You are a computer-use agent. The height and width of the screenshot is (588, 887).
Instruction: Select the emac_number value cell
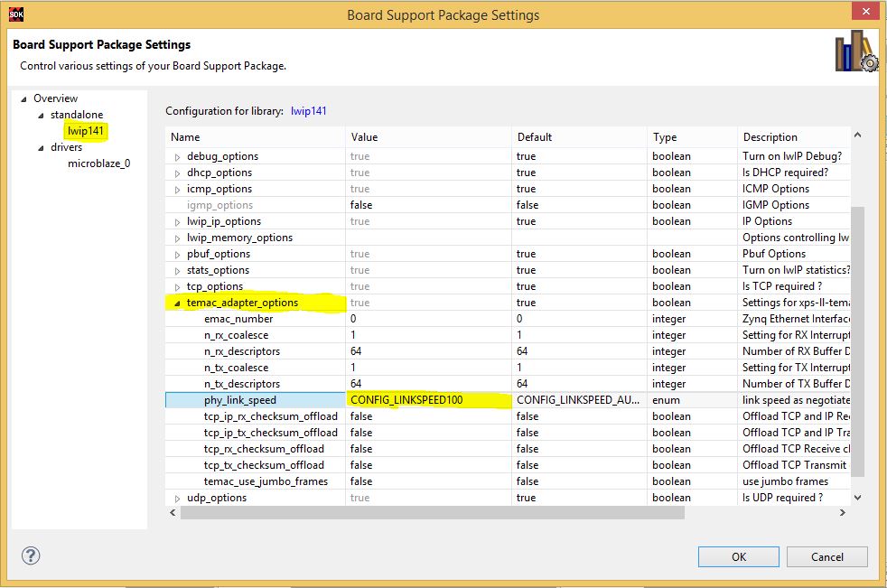pyautogui.click(x=428, y=319)
